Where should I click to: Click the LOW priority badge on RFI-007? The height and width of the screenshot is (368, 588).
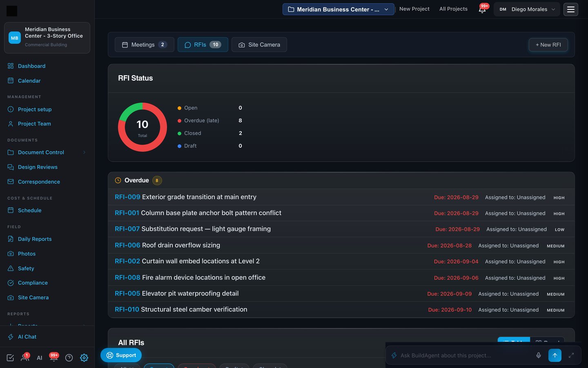click(x=559, y=230)
